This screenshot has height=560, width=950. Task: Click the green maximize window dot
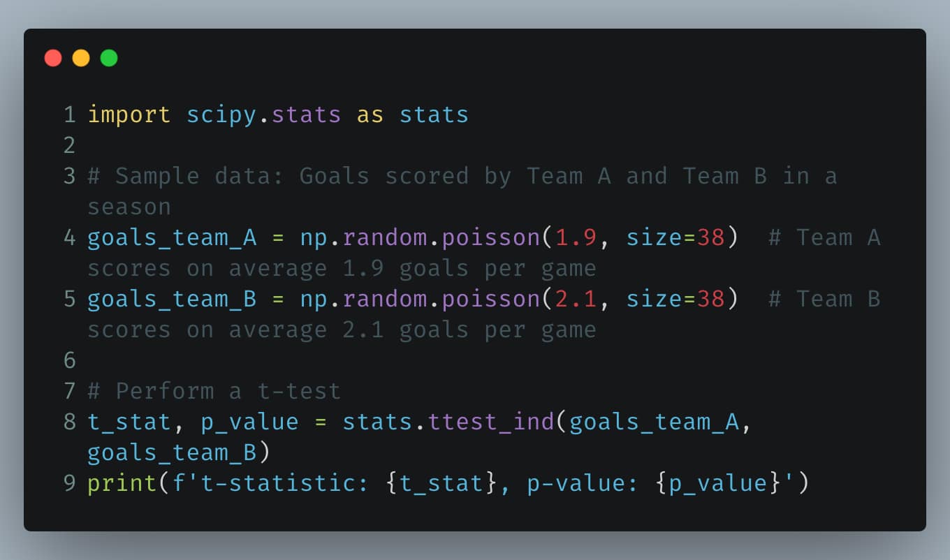109,58
